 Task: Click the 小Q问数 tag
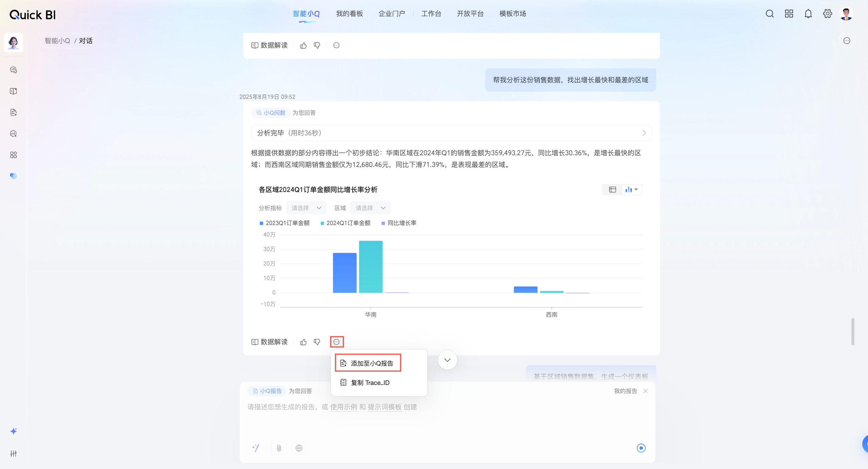(x=271, y=113)
